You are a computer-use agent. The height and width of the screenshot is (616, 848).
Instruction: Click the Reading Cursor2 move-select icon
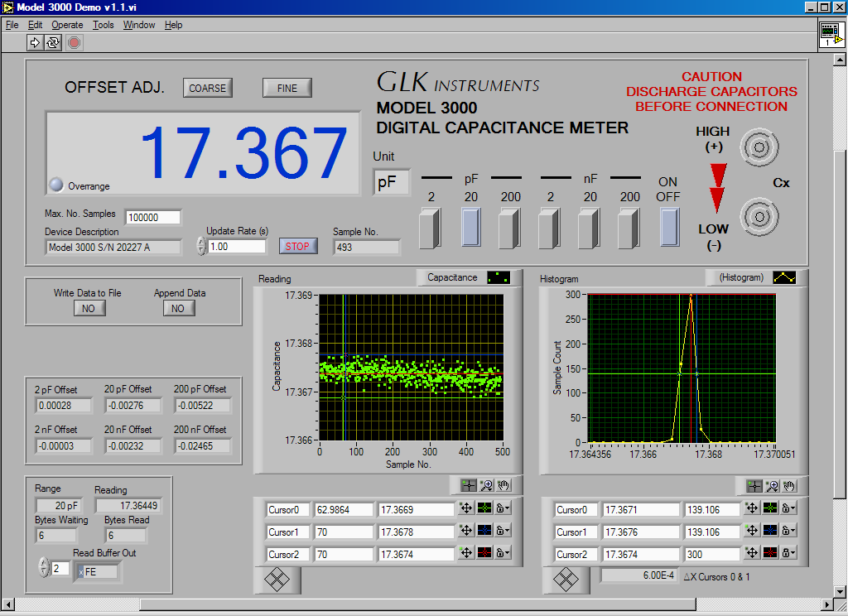click(x=466, y=553)
